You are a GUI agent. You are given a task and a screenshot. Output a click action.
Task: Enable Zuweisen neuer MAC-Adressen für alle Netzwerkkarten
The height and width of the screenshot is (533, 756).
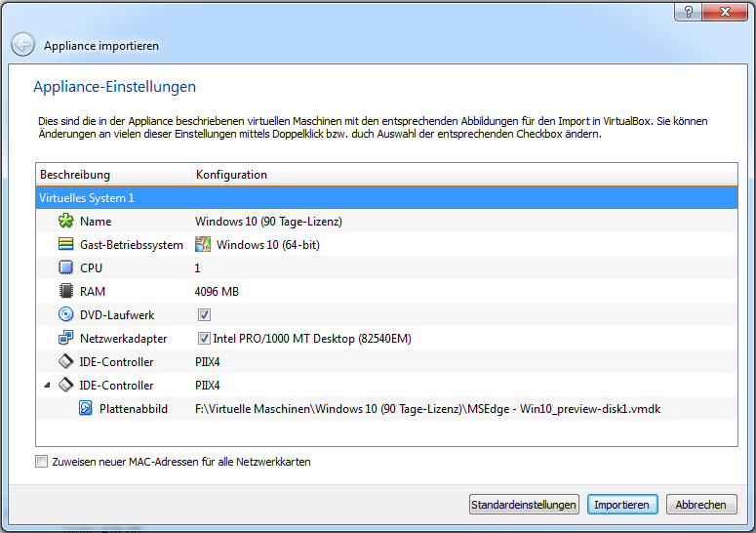pyautogui.click(x=42, y=462)
